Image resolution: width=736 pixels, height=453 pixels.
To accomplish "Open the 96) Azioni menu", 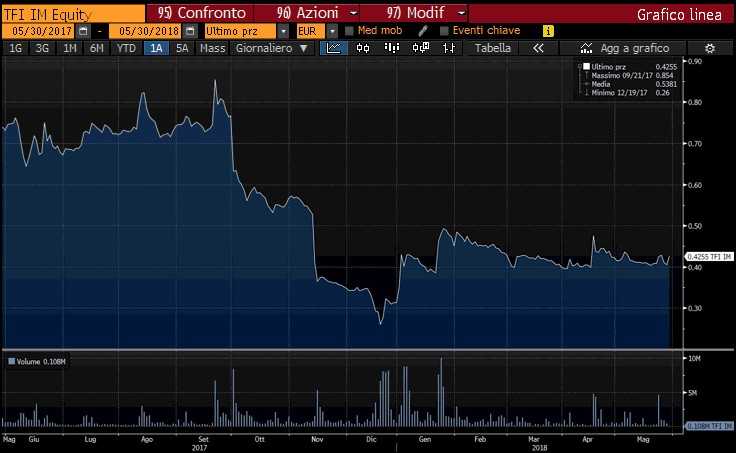I will pyautogui.click(x=307, y=13).
